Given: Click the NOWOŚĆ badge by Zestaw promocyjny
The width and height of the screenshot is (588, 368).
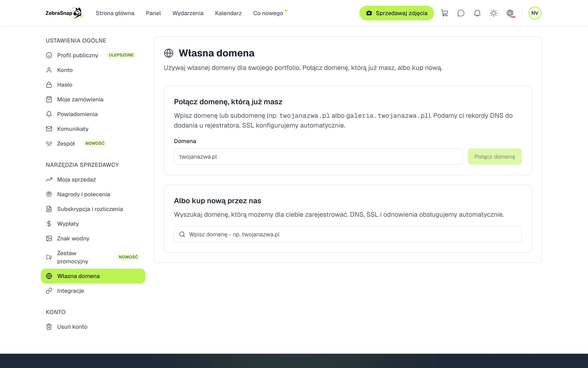Looking at the screenshot, I should click(128, 257).
